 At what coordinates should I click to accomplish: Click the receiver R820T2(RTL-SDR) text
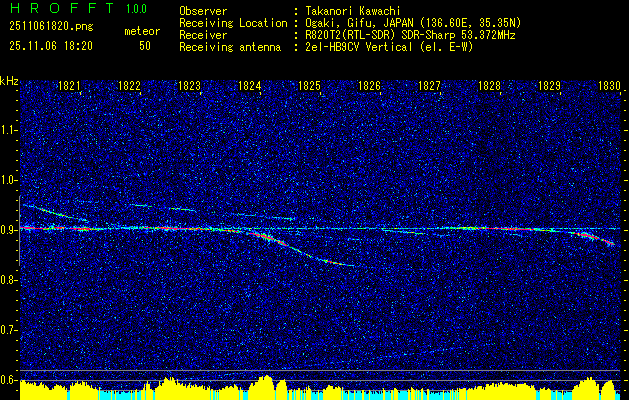pyautogui.click(x=351, y=35)
